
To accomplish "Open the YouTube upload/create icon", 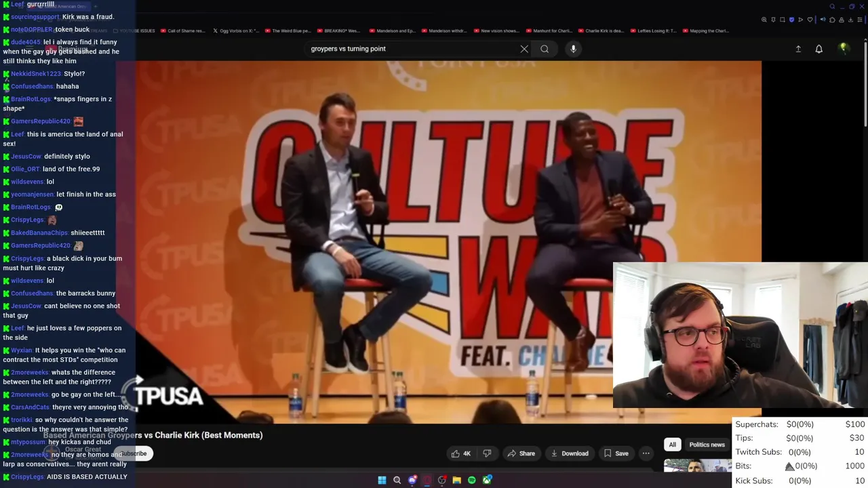I will tap(798, 49).
